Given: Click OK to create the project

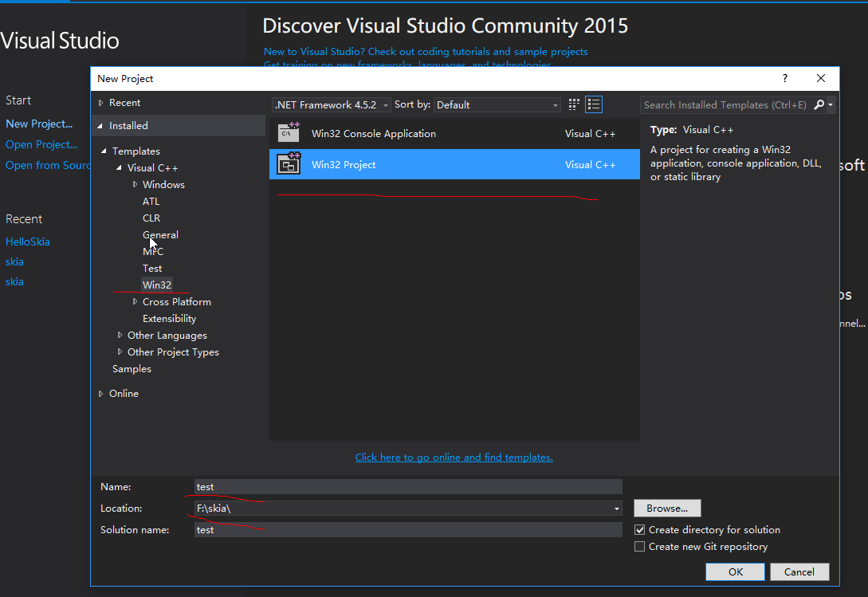Looking at the screenshot, I should point(735,572).
